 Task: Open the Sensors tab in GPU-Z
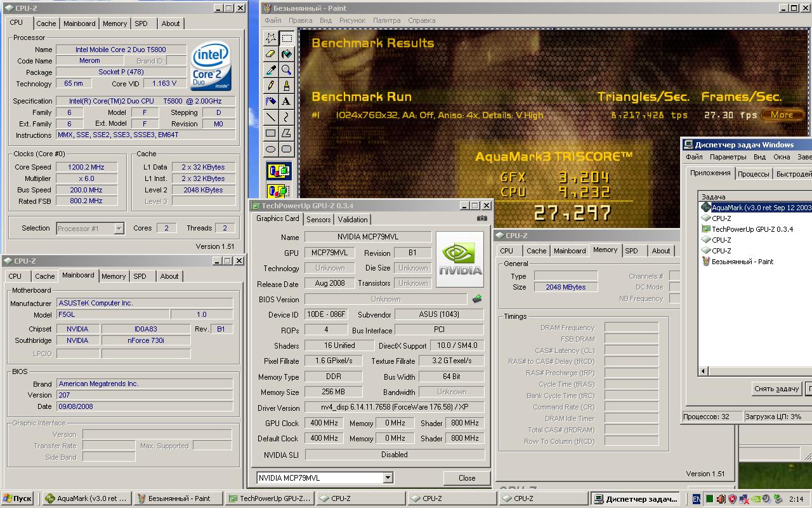click(318, 220)
